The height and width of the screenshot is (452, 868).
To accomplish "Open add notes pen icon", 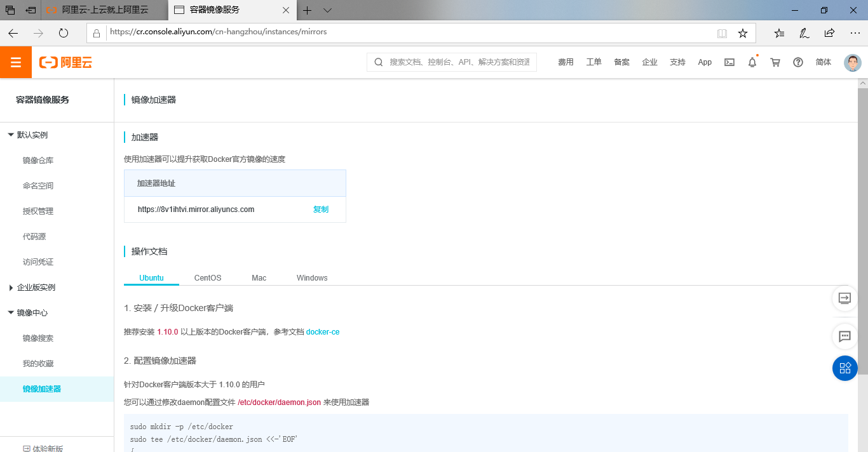I will 804,33.
